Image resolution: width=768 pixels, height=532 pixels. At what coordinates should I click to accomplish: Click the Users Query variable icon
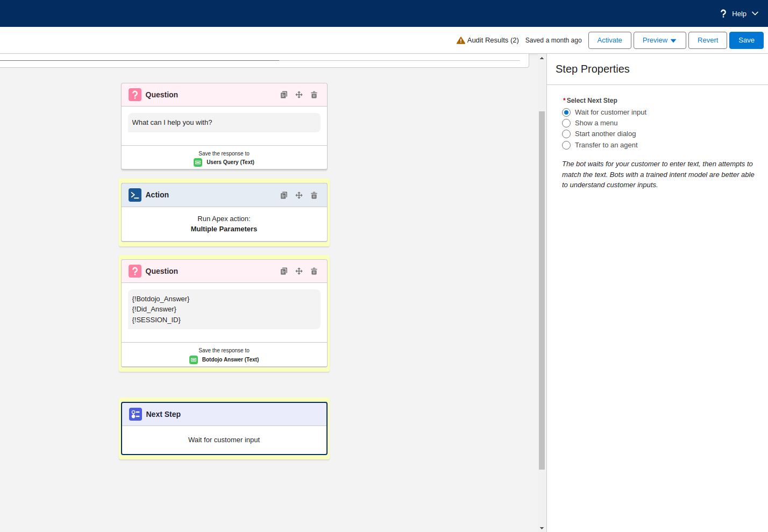tap(198, 162)
